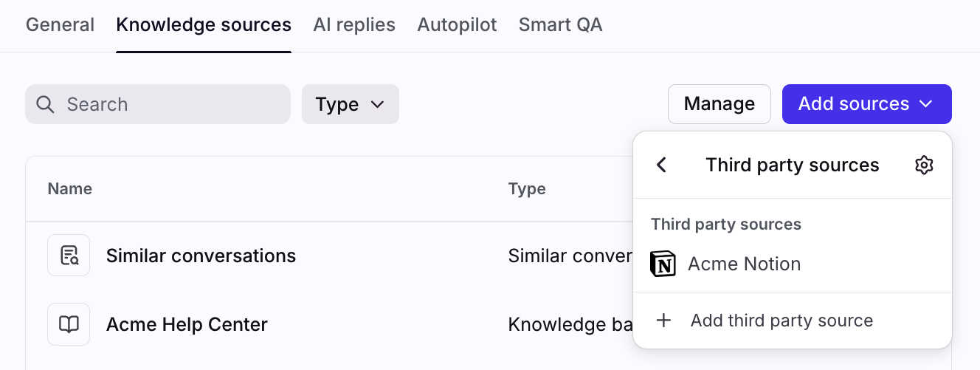Click the magnifier icon in search box
This screenshot has height=370, width=980.
[46, 104]
